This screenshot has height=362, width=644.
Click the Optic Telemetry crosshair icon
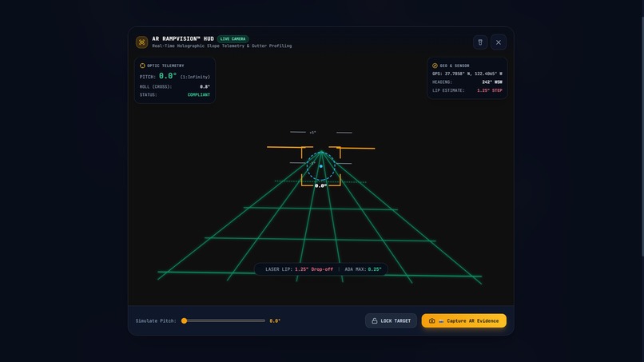pos(142,66)
